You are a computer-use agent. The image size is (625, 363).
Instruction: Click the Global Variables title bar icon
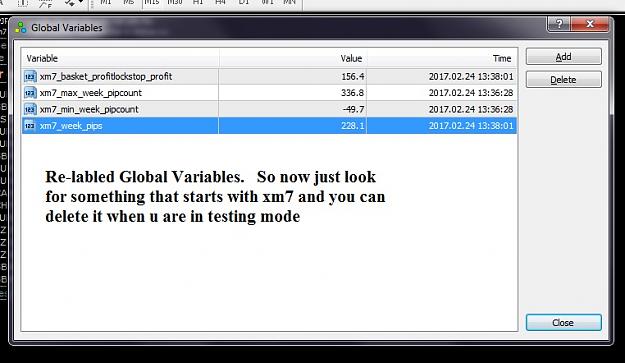click(21, 27)
